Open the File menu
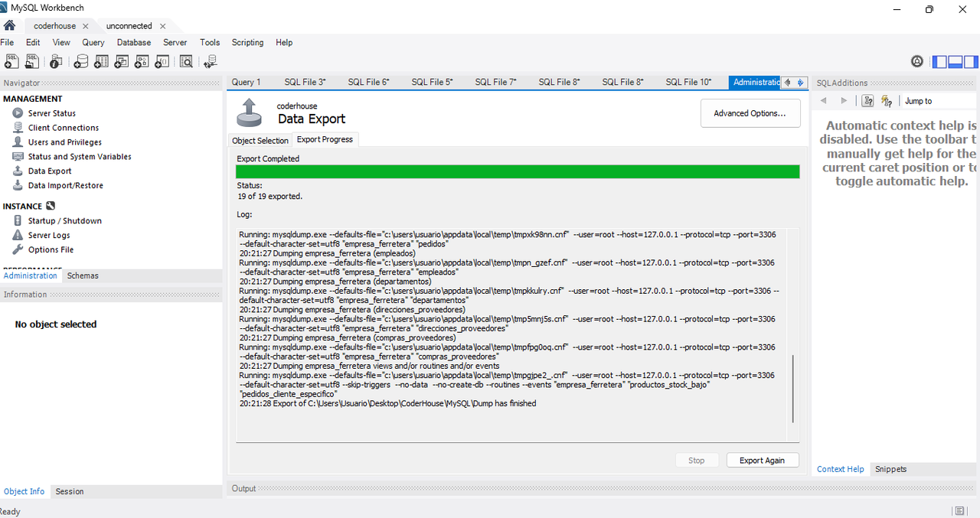This screenshot has height=518, width=980. click(7, 43)
